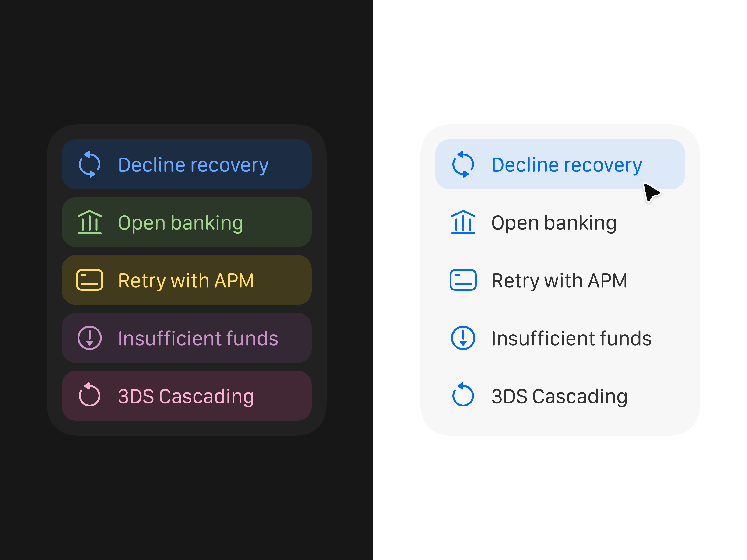Select Insufficient funds in the dark menu
747x560 pixels.
187,338
